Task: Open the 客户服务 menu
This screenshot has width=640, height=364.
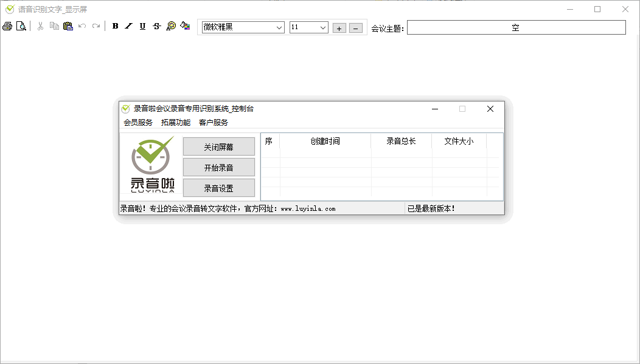Action: tap(214, 122)
